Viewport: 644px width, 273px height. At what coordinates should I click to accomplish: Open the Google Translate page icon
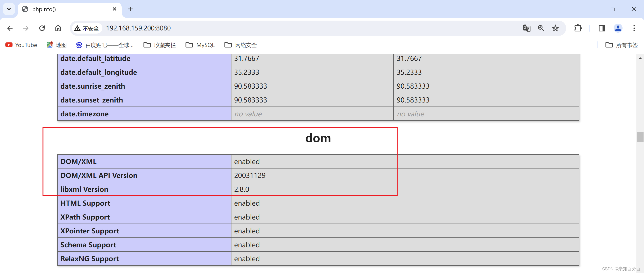pyautogui.click(x=527, y=28)
